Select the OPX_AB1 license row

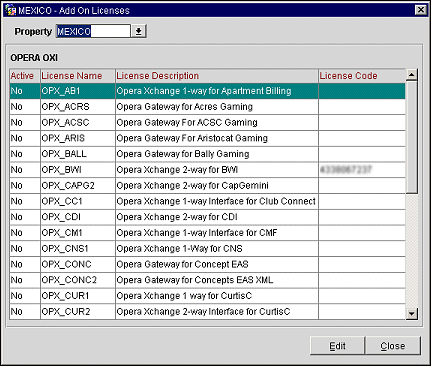pos(207,91)
